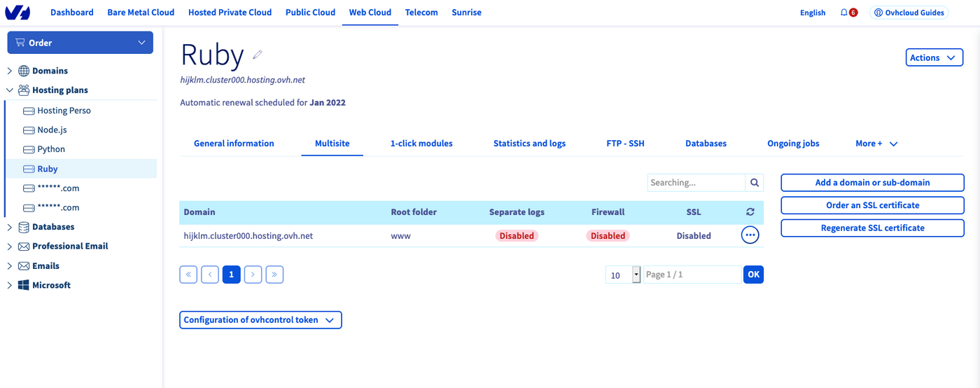
Task: Open Telecom in top navigation
Action: (421, 13)
